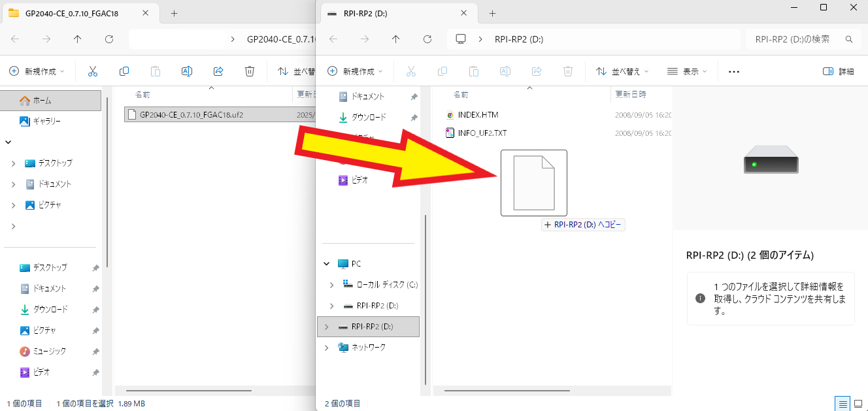
Task: Click the rename icon in left window toolbar
Action: tap(187, 71)
